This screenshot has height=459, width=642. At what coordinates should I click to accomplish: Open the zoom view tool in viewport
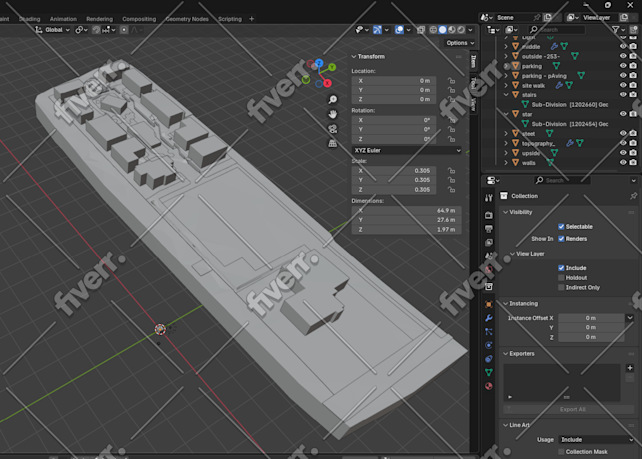point(332,99)
